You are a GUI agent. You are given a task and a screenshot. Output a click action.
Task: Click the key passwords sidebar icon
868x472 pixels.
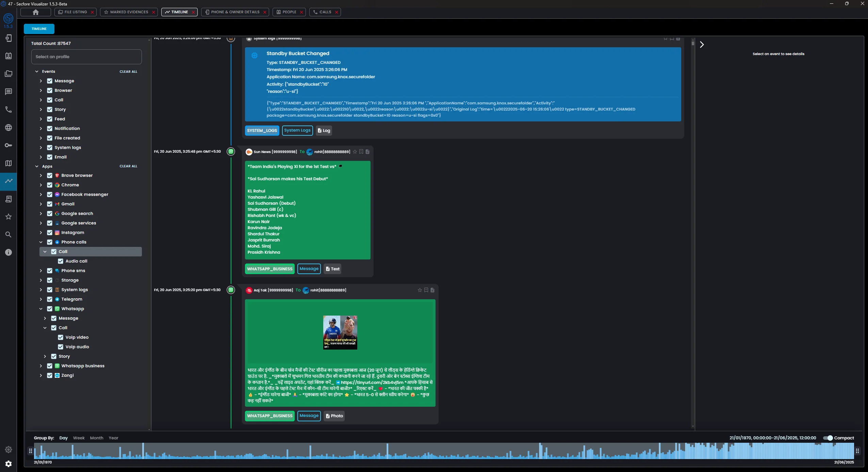click(x=9, y=145)
